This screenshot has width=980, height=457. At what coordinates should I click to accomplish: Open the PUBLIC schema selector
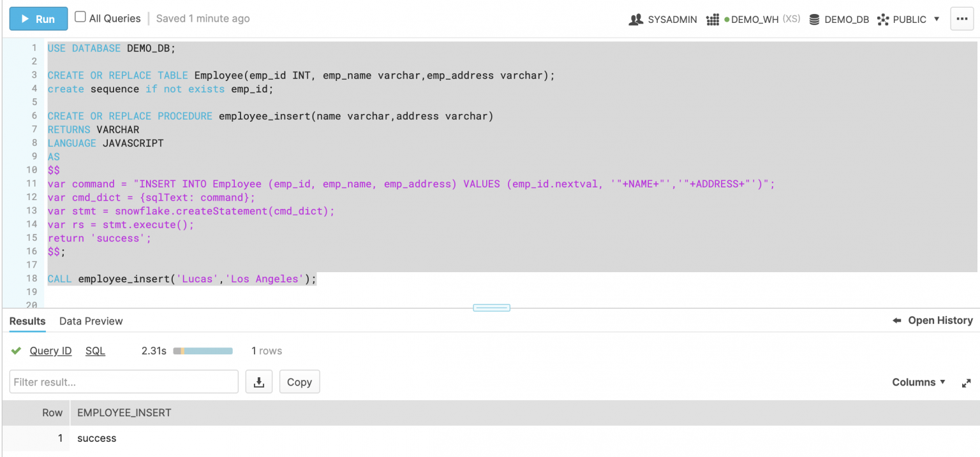909,19
